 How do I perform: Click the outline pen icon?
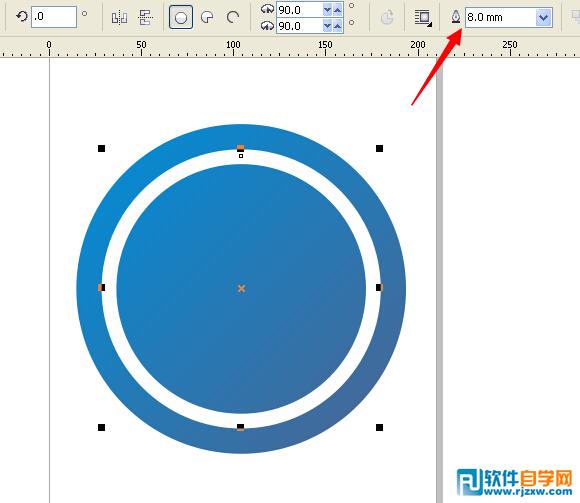pos(456,17)
